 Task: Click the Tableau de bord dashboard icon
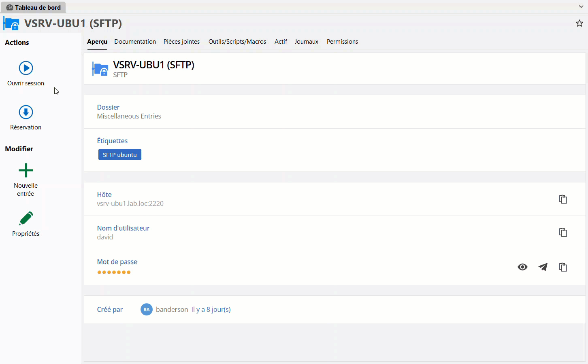[9, 7]
